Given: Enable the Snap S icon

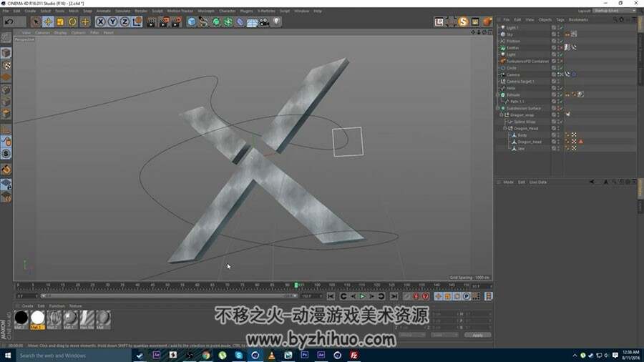Looking at the screenshot, I should click(x=6, y=154).
